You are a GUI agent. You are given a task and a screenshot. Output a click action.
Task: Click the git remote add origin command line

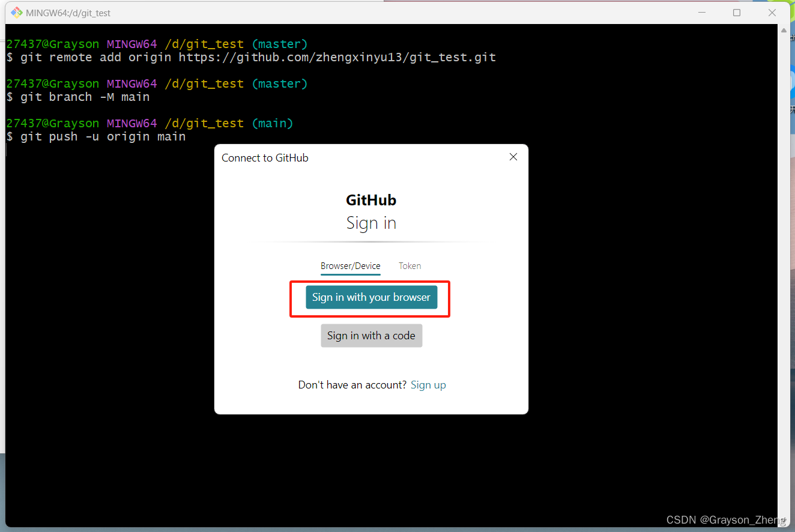pos(251,58)
